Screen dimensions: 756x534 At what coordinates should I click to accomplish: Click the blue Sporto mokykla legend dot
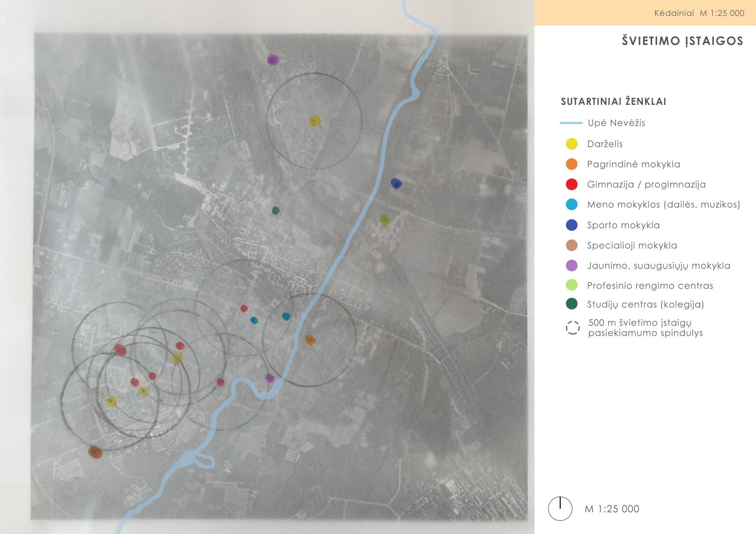pos(571,225)
